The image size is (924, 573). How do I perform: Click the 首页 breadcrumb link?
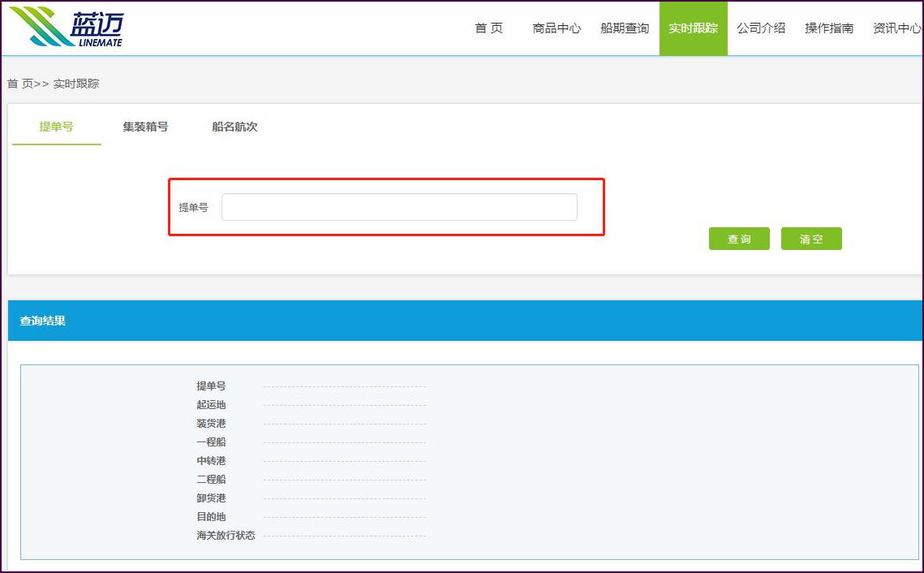tap(20, 84)
